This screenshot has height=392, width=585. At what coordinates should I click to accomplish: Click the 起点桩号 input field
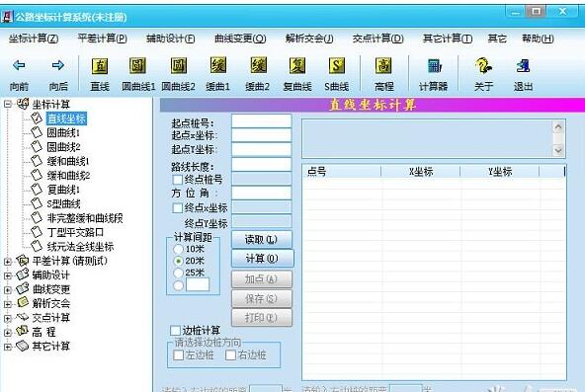tap(261, 121)
